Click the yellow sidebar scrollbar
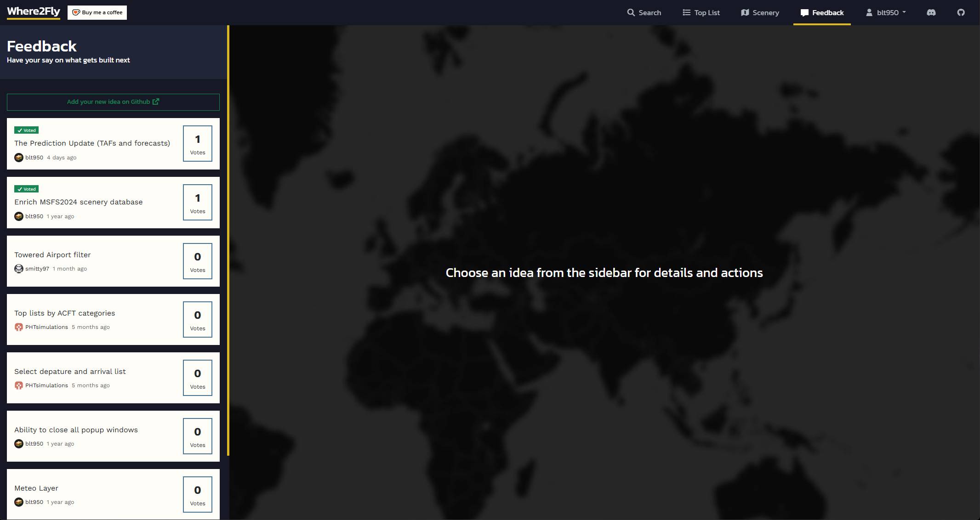Image resolution: width=980 pixels, height=520 pixels. [228, 239]
